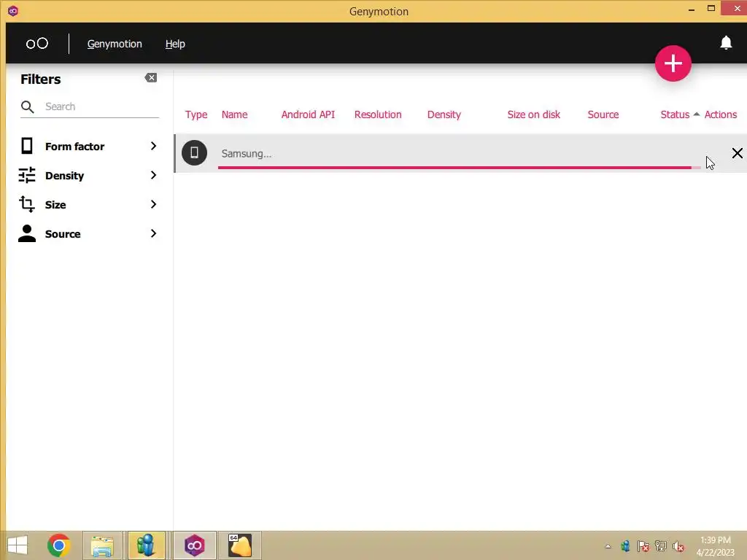Toggle Status column sort order

680,114
